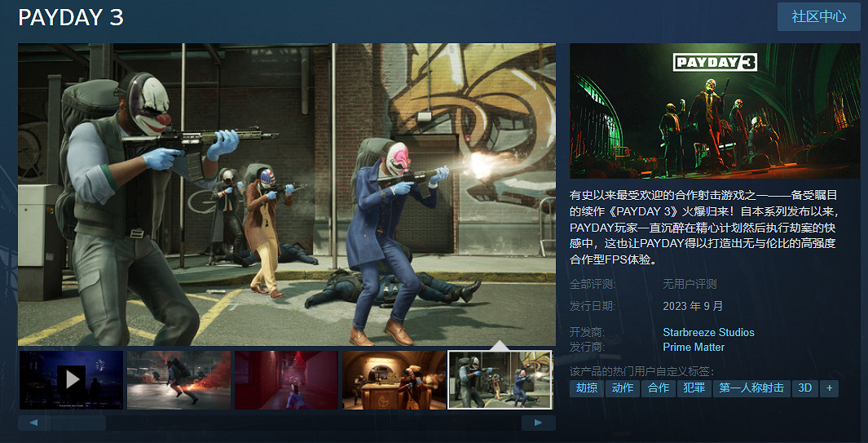The height and width of the screenshot is (443, 868).
Task: Open the 动作 tag
Action: tap(623, 388)
